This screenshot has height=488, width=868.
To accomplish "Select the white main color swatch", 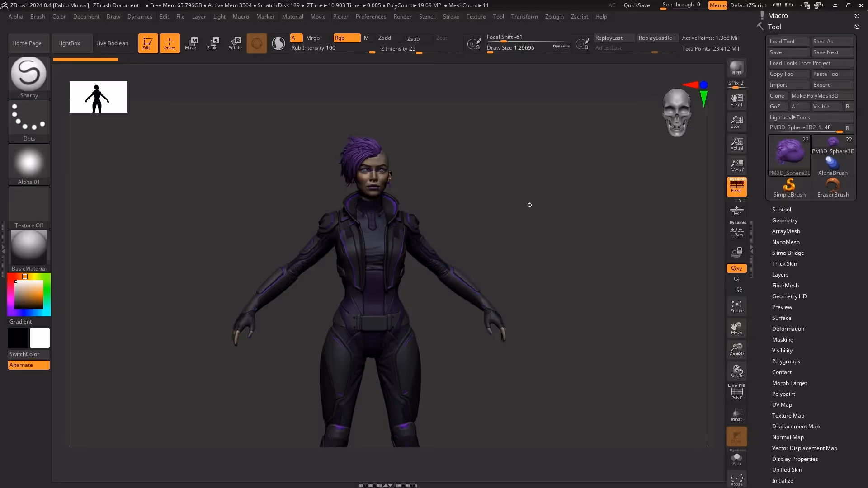I will [40, 338].
